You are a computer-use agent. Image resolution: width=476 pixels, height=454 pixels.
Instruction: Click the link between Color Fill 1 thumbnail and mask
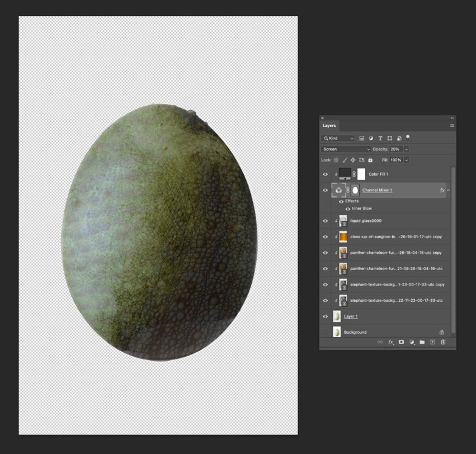coord(354,174)
